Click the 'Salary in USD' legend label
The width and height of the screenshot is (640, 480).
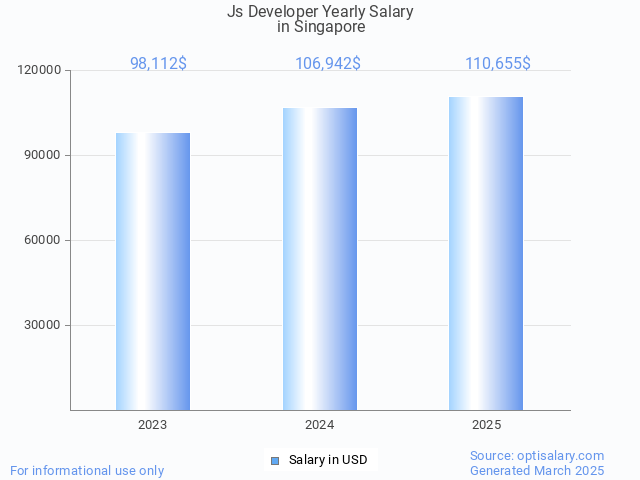328,460
